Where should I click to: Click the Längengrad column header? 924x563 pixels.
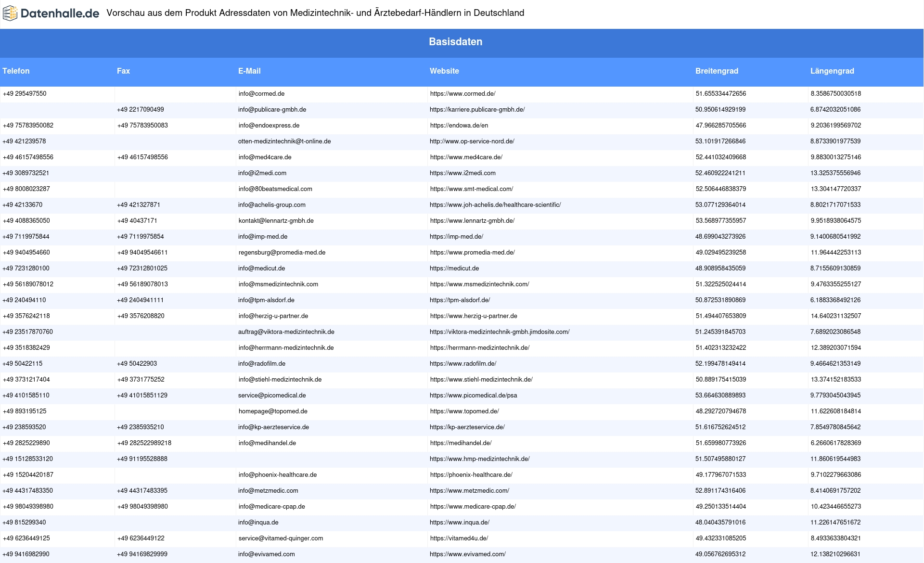coord(832,71)
